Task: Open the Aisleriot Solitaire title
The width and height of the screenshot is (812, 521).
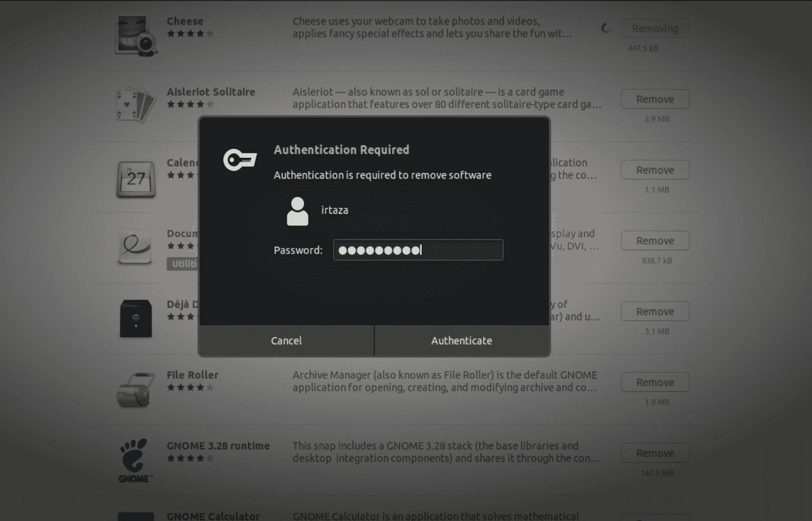Action: click(x=211, y=92)
